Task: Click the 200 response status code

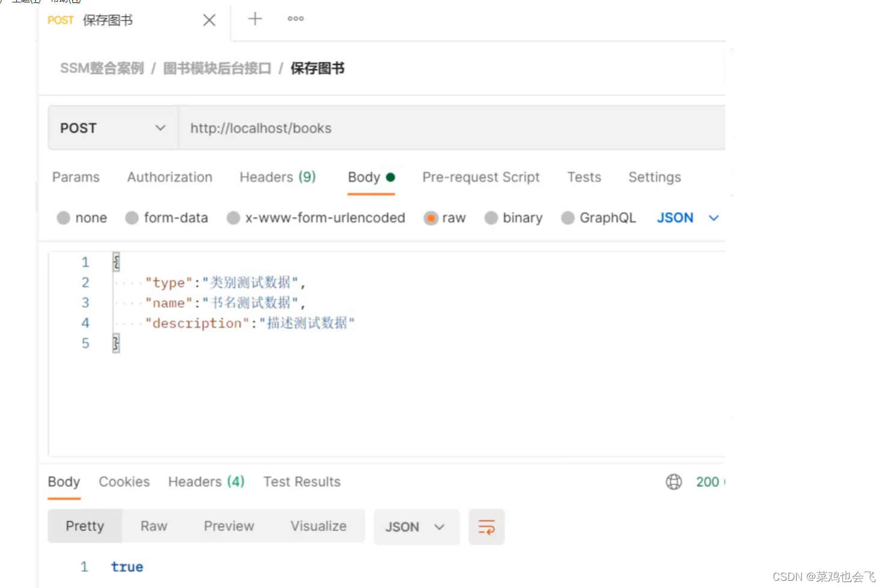Action: pos(708,482)
